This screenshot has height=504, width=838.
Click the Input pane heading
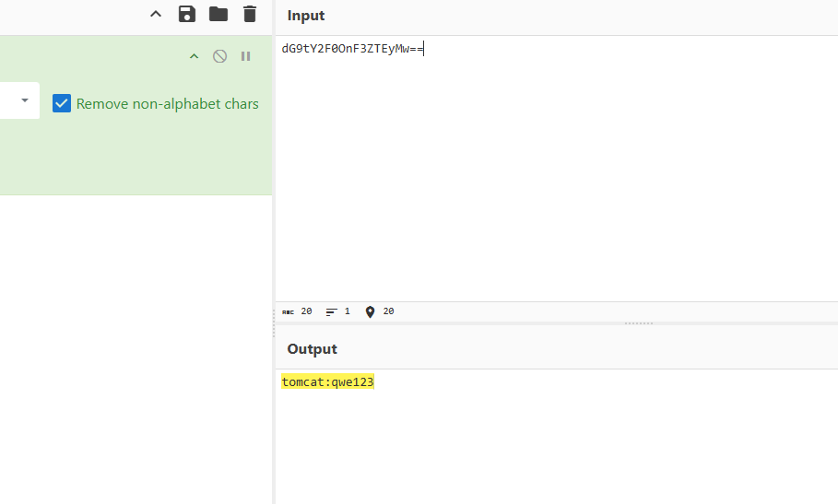click(x=306, y=16)
